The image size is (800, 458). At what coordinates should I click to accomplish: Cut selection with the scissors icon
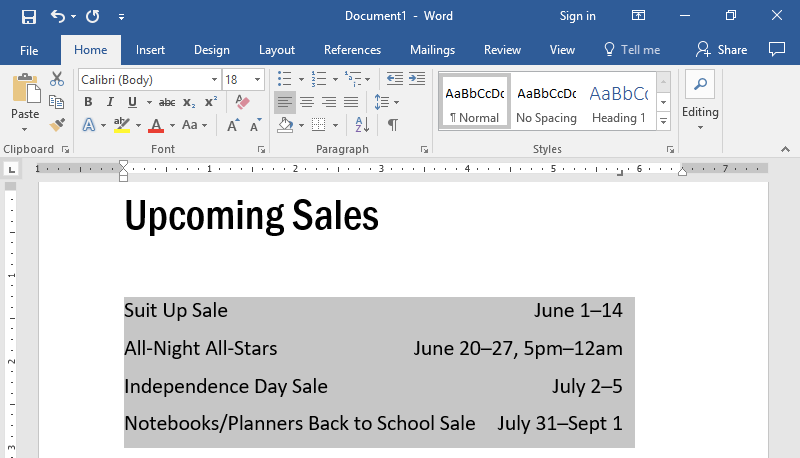coord(57,79)
